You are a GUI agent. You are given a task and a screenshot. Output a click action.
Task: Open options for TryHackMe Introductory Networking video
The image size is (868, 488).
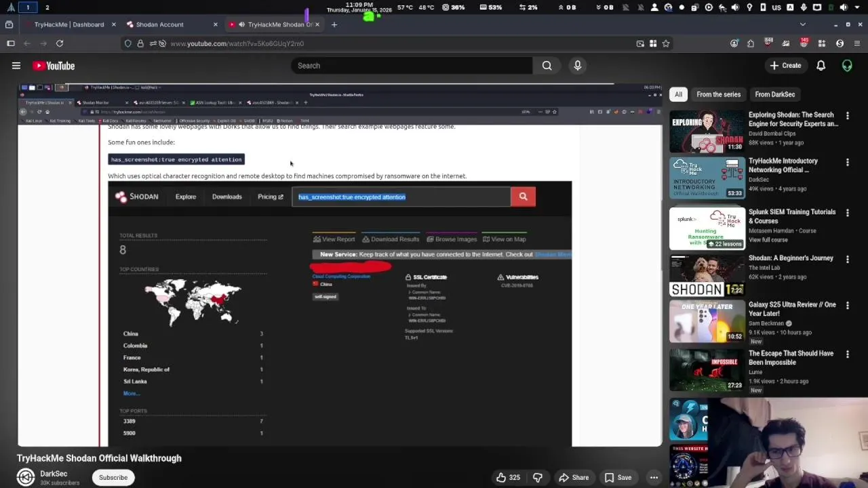(x=847, y=162)
